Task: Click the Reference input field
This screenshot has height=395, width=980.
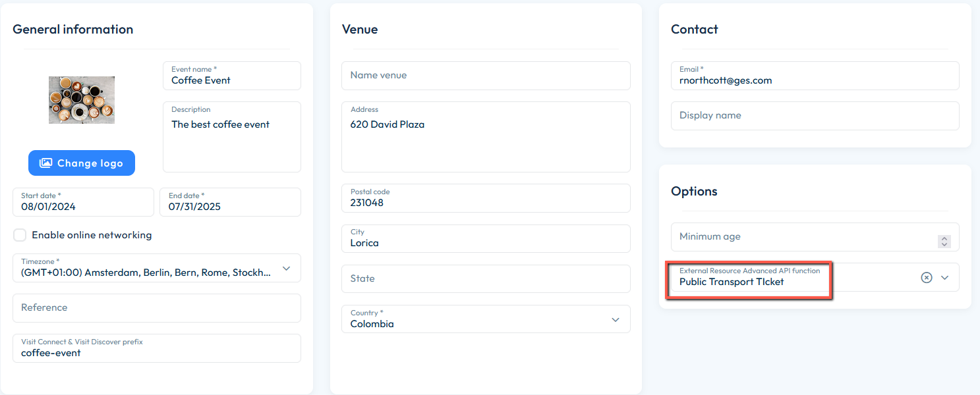Action: (x=156, y=307)
